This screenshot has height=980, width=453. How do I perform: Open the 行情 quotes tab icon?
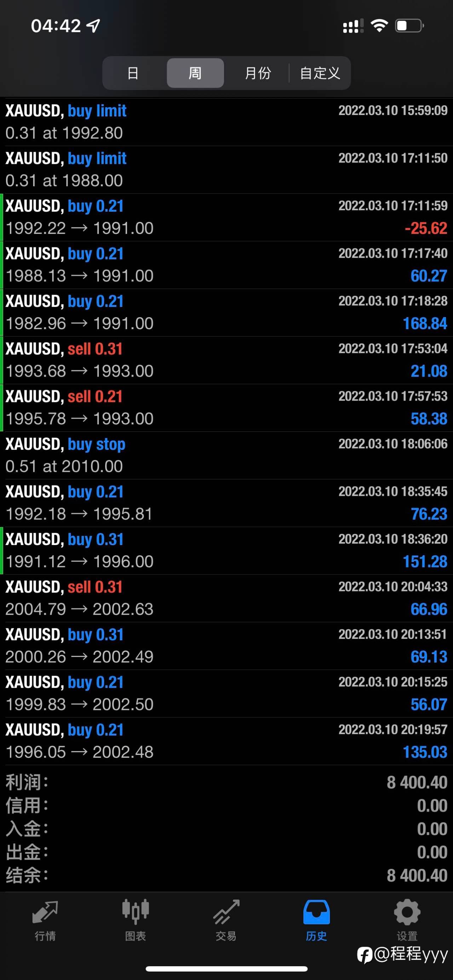coord(45,912)
